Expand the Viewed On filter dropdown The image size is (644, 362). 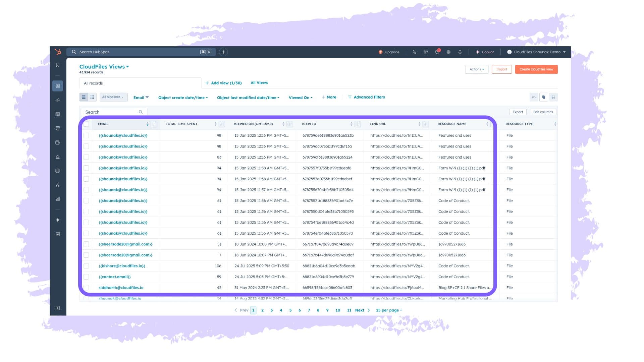(x=300, y=98)
